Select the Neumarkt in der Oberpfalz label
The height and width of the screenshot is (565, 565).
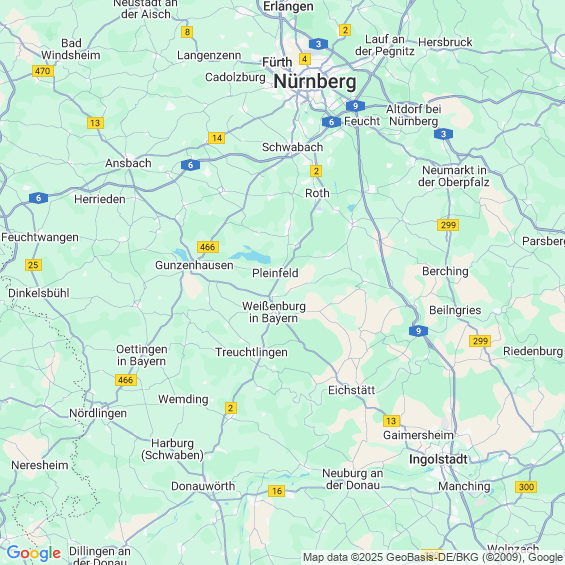point(454,176)
